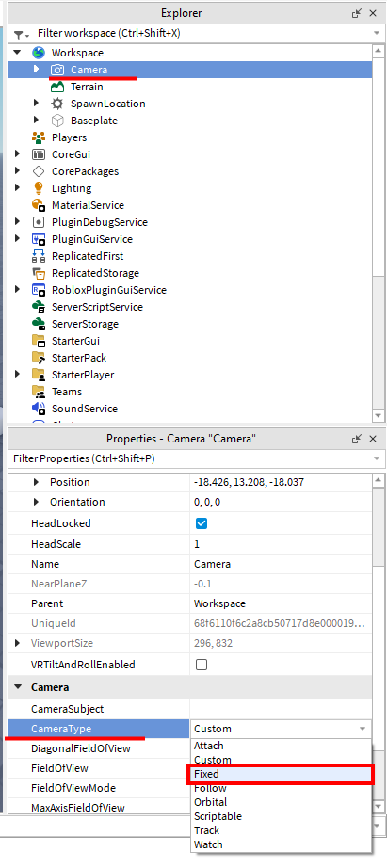Click the SpawnLocation gear icon
387x868 pixels.
[x=57, y=104]
